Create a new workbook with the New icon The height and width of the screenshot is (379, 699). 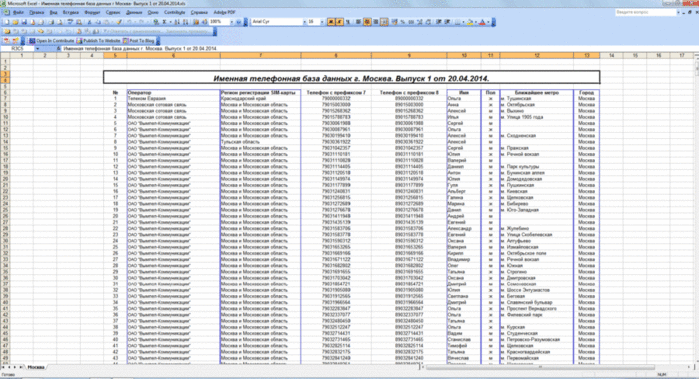(6, 22)
